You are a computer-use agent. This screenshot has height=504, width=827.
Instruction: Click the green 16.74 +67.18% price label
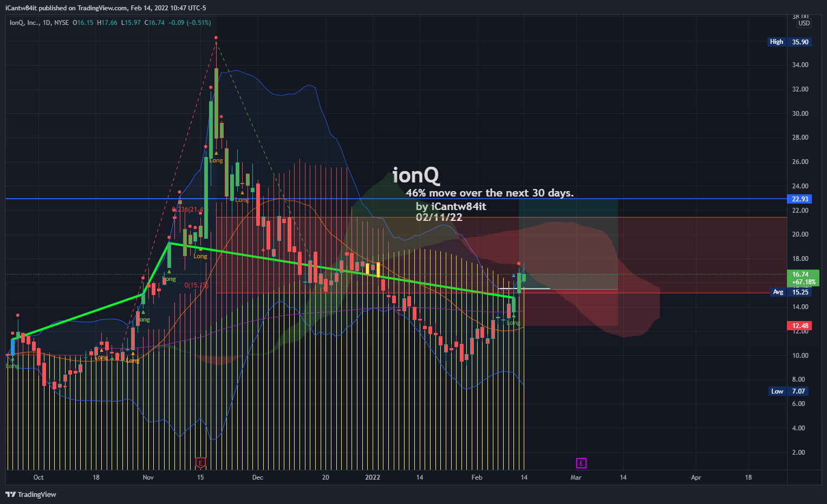803,278
